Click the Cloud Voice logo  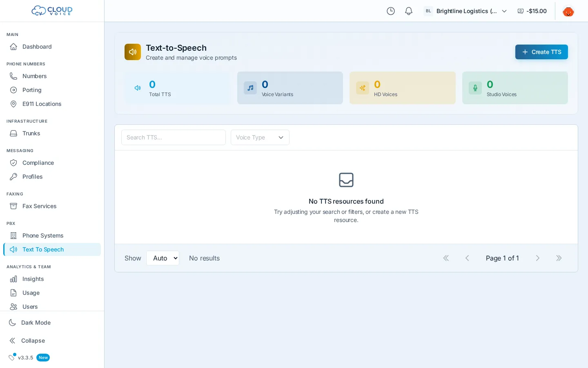pos(52,11)
